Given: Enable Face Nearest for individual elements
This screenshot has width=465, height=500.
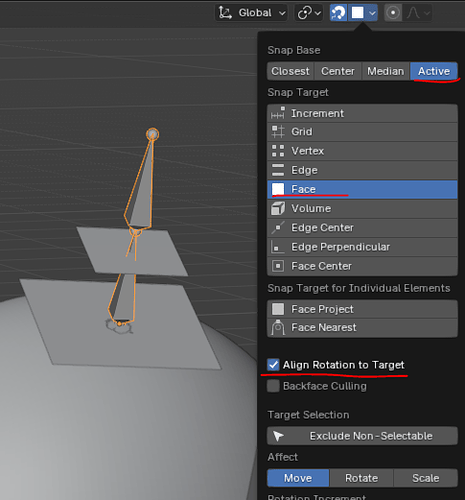Looking at the screenshot, I should pos(362,328).
